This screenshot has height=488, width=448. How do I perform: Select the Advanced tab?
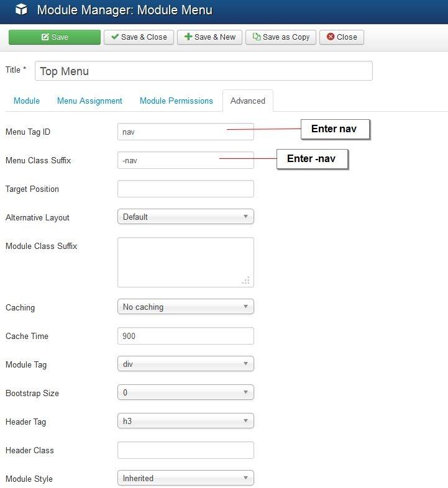point(247,101)
